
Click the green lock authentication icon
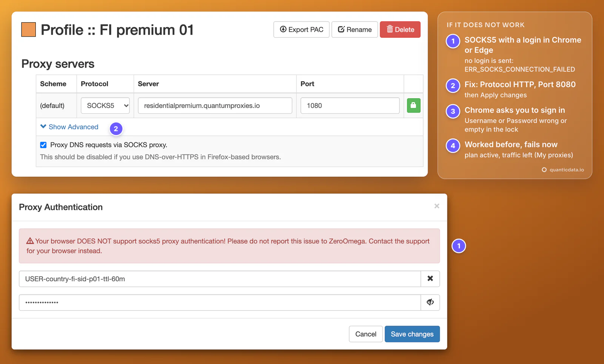413,105
